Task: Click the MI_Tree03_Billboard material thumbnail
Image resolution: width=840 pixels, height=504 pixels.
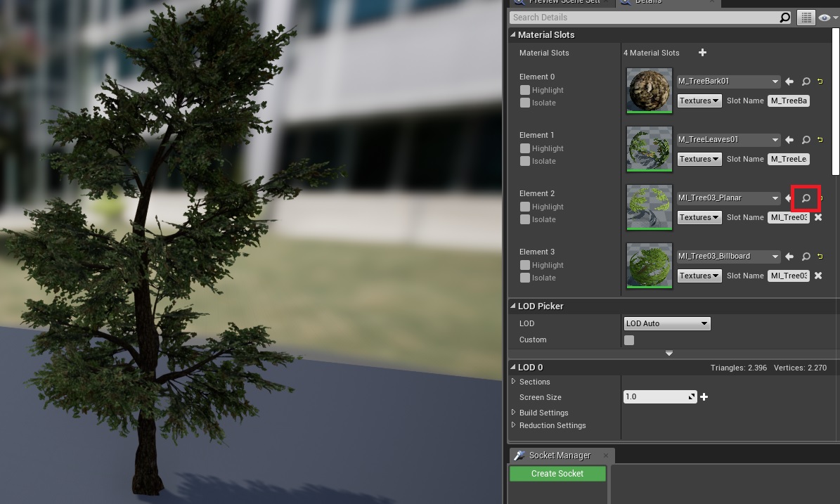Action: [649, 265]
